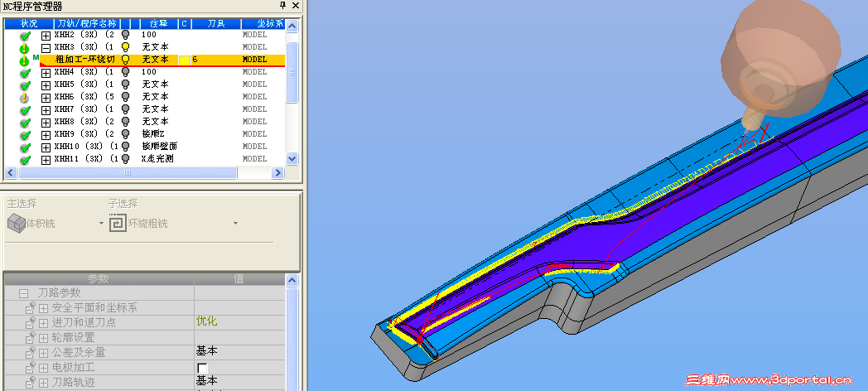The height and width of the screenshot is (391, 868).
Task: Select the 粗加工-环绕切 toolpath row
Action: [x=162, y=60]
